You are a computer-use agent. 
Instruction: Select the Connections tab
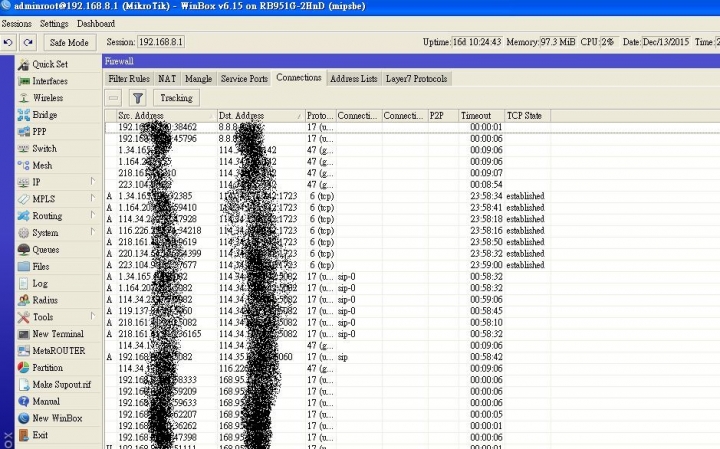299,78
